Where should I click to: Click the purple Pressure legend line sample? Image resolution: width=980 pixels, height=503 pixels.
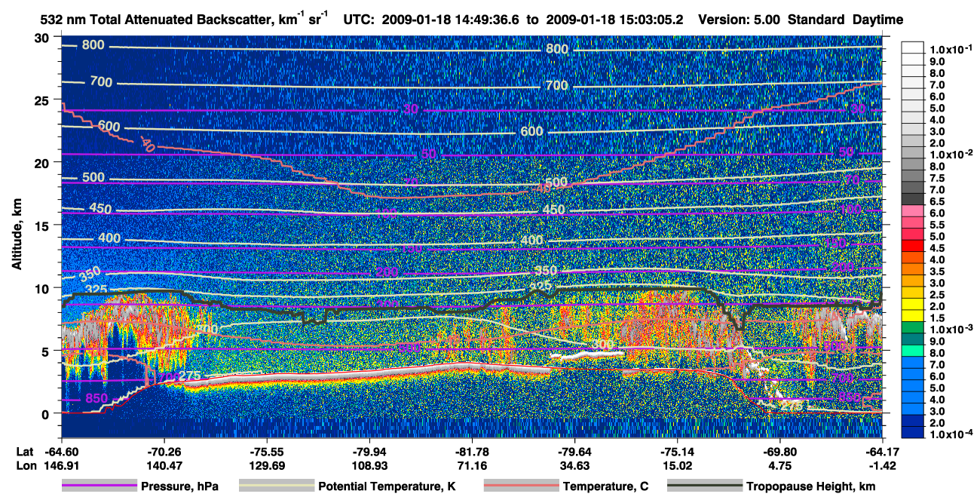99,486
